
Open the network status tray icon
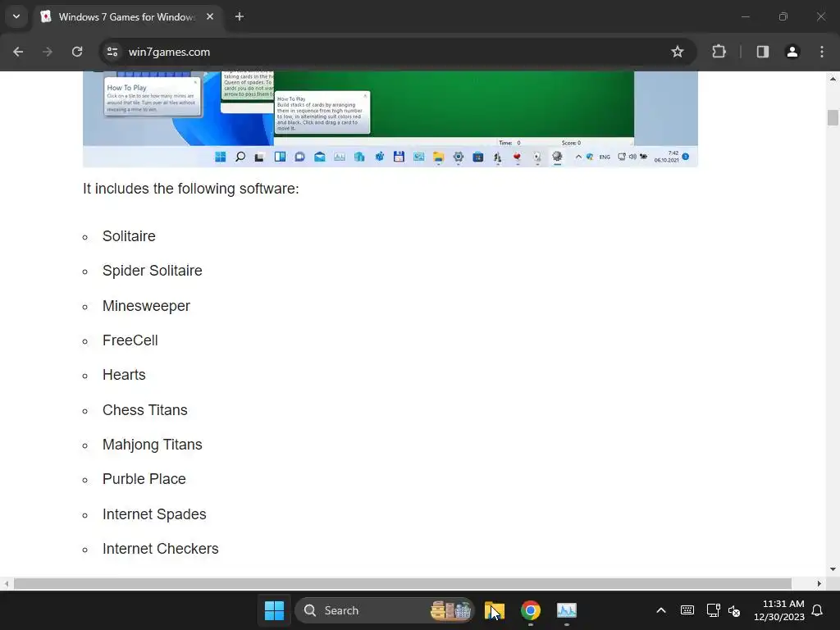click(x=713, y=610)
